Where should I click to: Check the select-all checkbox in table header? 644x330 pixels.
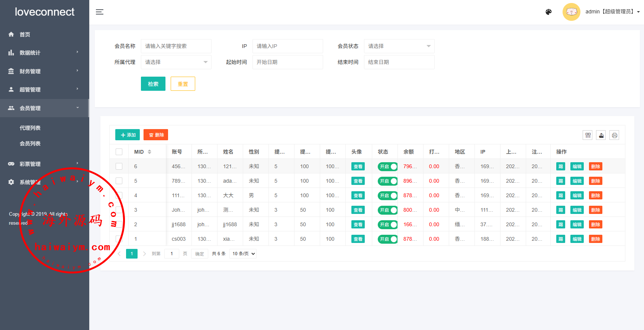point(119,152)
